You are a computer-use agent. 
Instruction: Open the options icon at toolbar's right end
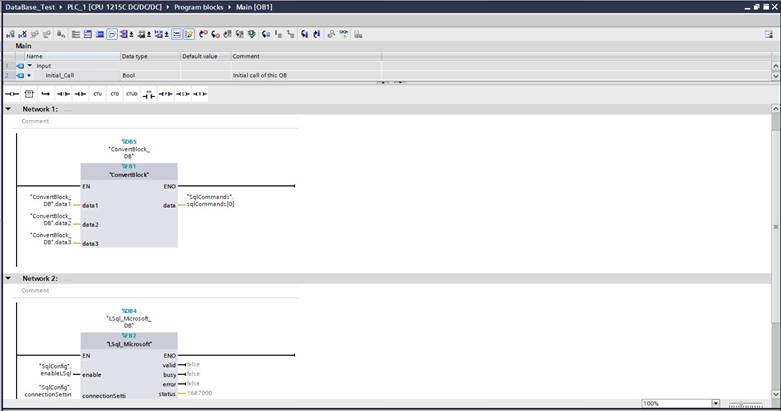click(x=767, y=34)
